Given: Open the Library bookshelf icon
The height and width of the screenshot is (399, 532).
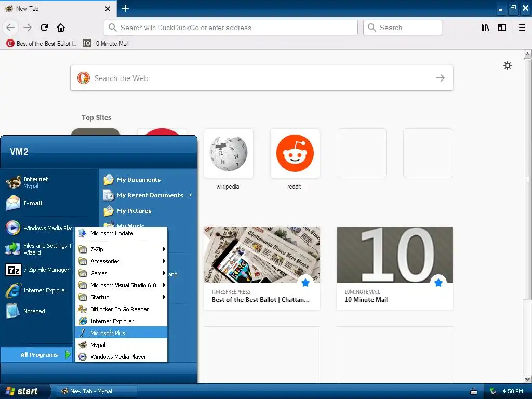Looking at the screenshot, I should pyautogui.click(x=485, y=28).
